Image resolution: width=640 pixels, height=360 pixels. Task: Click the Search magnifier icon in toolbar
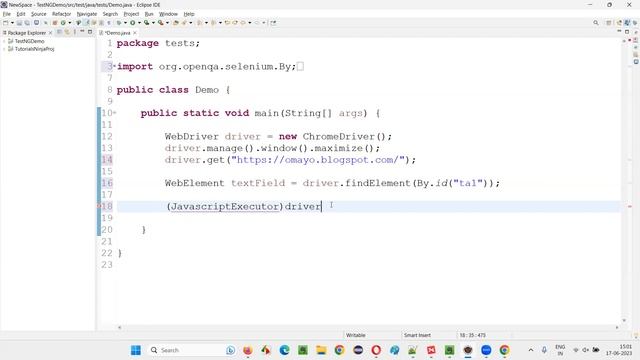pyautogui.click(x=596, y=23)
